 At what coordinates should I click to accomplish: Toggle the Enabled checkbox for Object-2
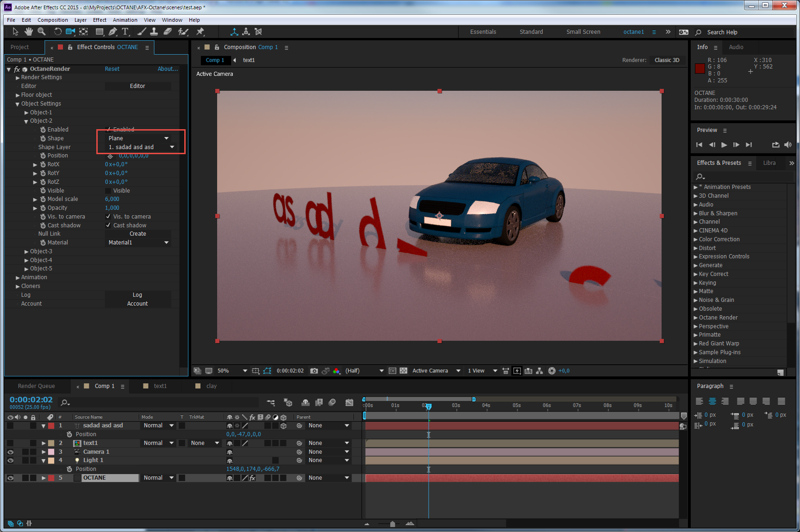tap(108, 130)
